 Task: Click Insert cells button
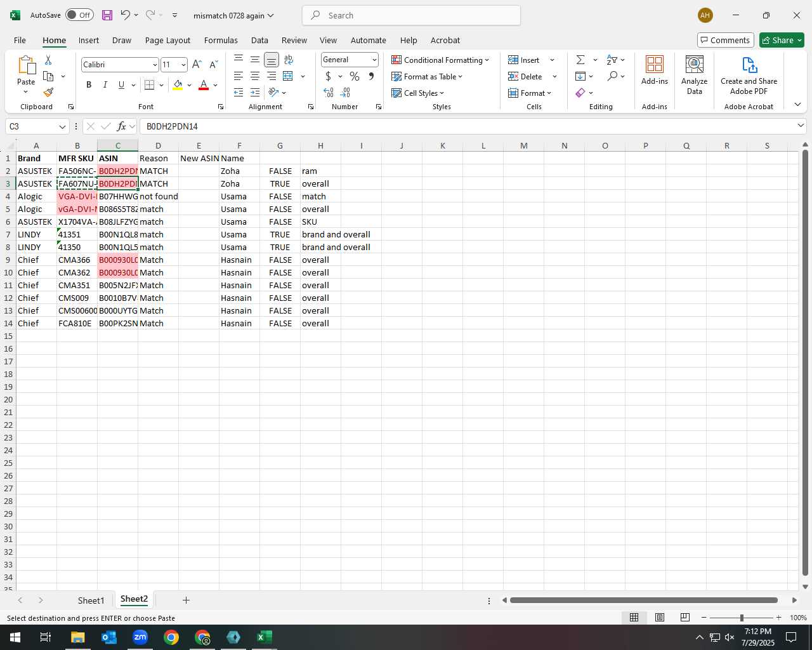click(x=525, y=60)
